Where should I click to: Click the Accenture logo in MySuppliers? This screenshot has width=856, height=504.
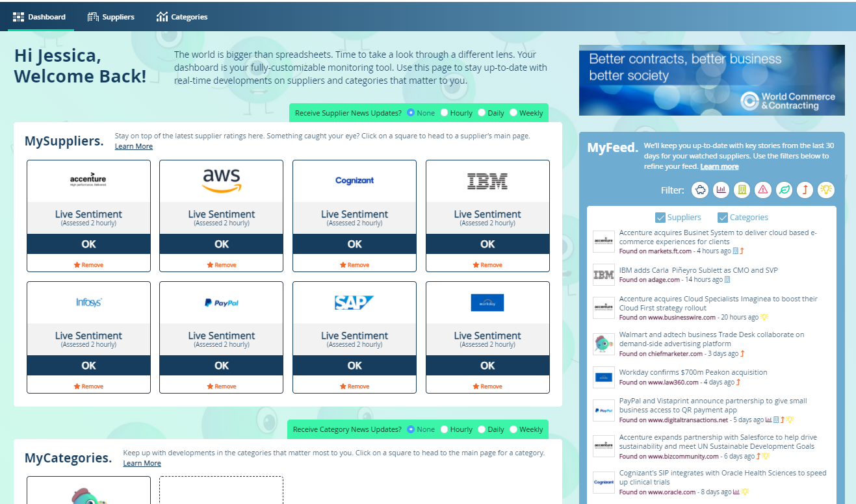pos(88,180)
